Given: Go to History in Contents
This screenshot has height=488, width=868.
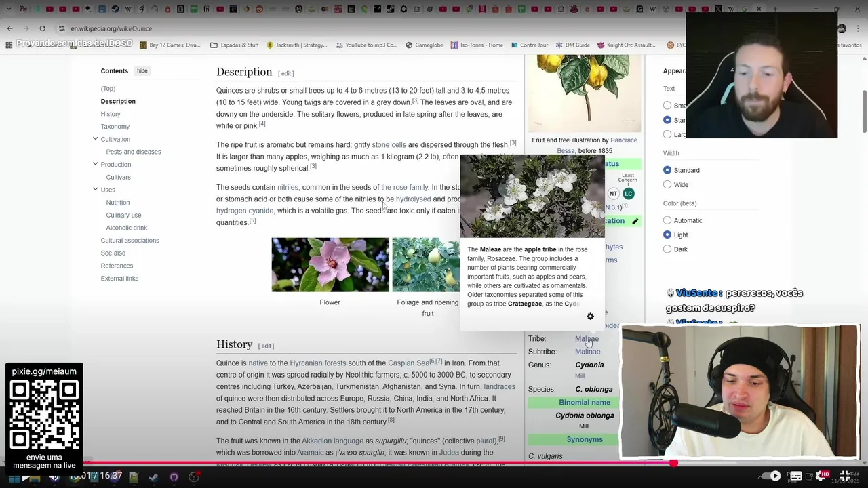Looking at the screenshot, I should click(111, 114).
